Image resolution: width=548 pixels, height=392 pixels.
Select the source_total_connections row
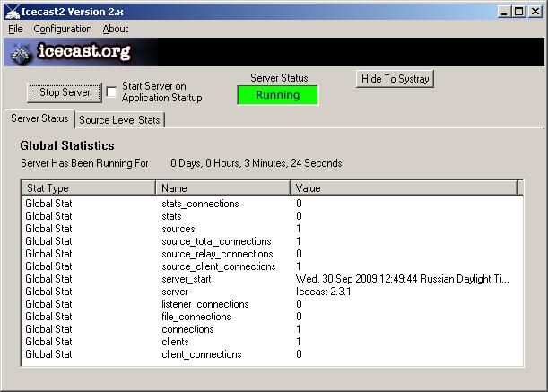tap(272, 241)
